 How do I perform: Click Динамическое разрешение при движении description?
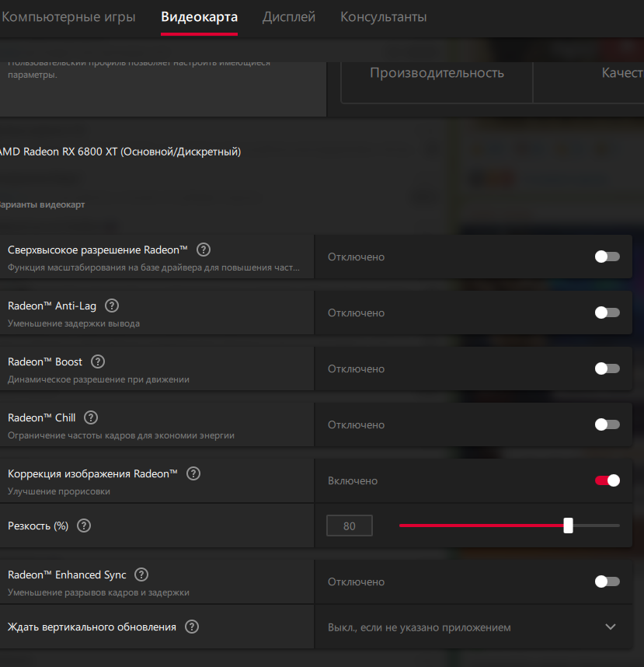point(99,379)
